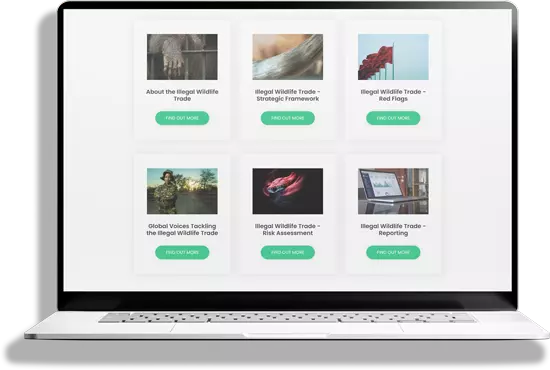
Task: Select the Illegal Wildlife Trade Strategic Framework title
Action: point(288,95)
